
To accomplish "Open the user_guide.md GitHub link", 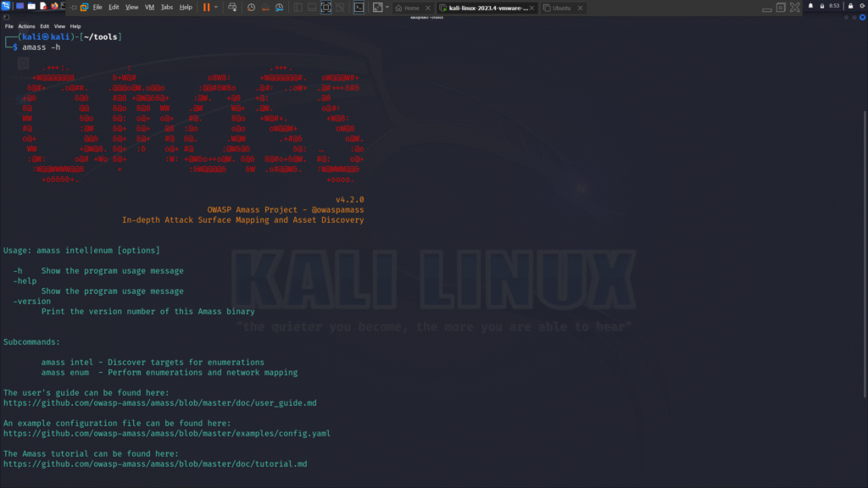I will (160, 402).
